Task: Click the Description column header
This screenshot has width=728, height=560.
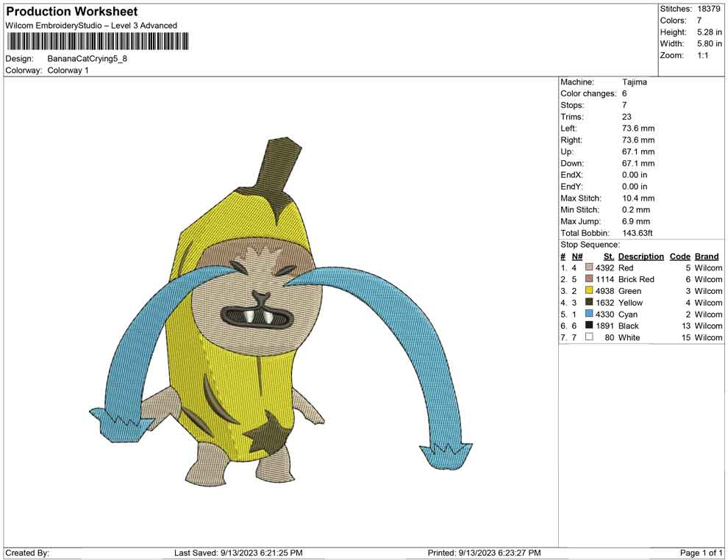Action: pyautogui.click(x=640, y=256)
